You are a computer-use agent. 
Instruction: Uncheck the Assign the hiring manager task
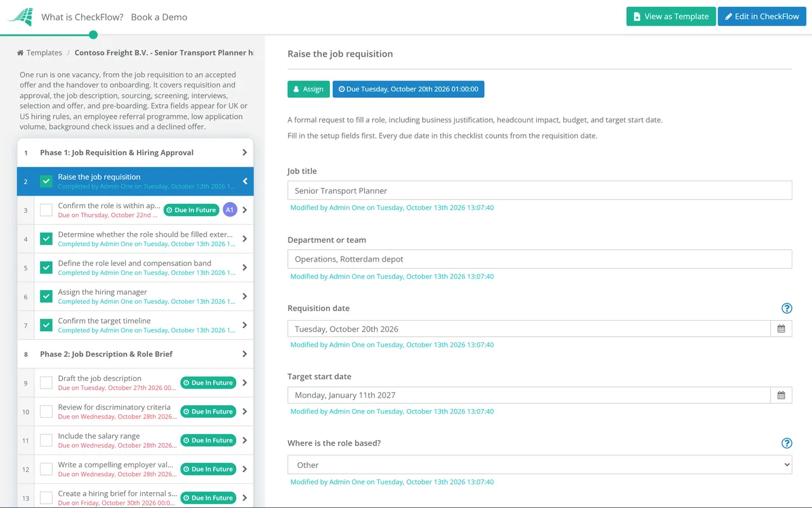click(x=46, y=297)
